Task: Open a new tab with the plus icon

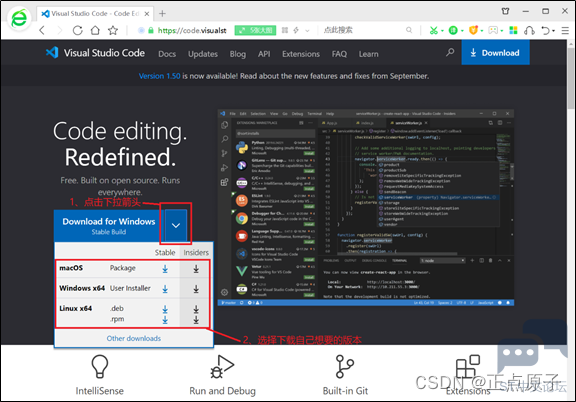Action: (x=162, y=14)
